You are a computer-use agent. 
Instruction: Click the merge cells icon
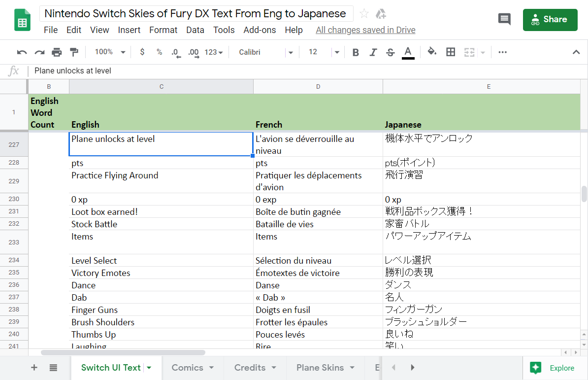pyautogui.click(x=469, y=52)
